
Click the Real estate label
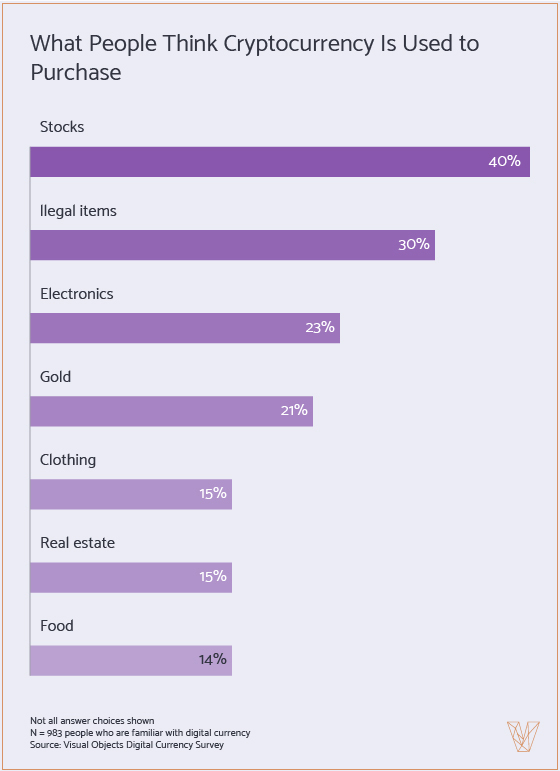coord(78,543)
